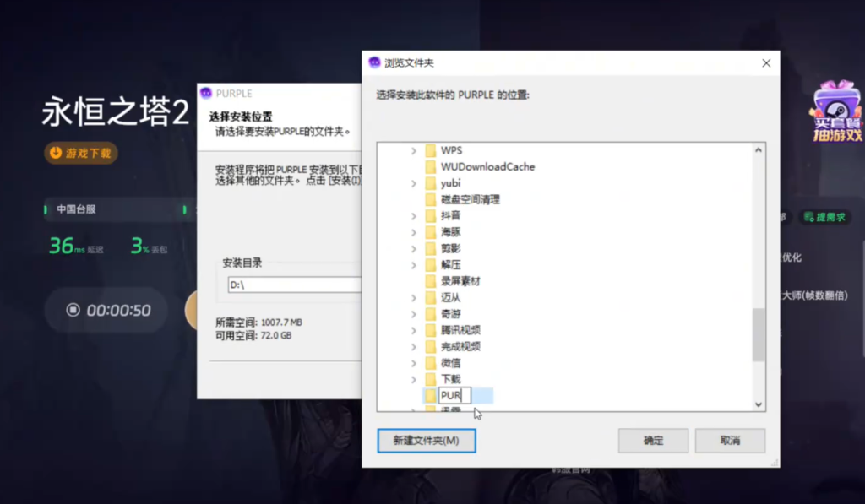Click the folder list scrollbar down arrow
Screen dimensions: 865x504
coord(758,404)
